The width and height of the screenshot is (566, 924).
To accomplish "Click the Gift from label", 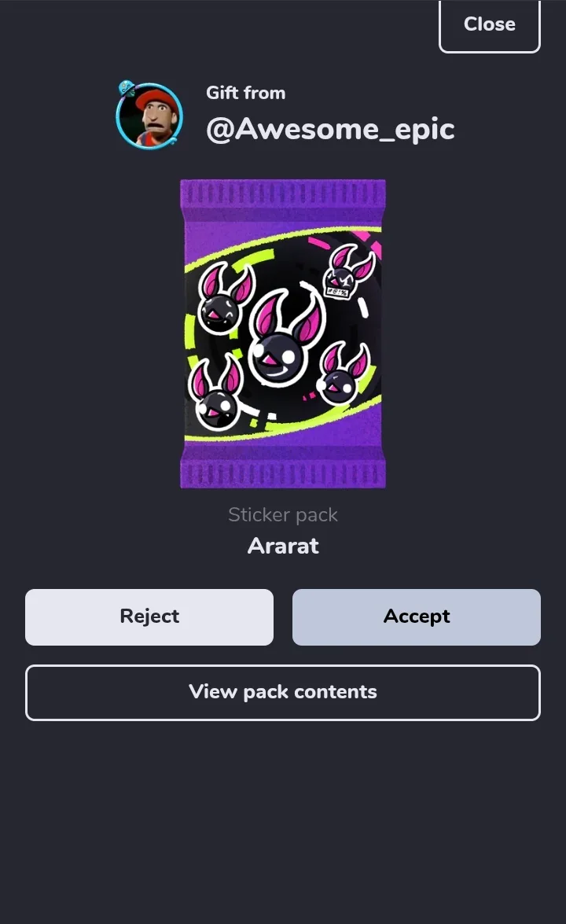I will click(x=245, y=93).
